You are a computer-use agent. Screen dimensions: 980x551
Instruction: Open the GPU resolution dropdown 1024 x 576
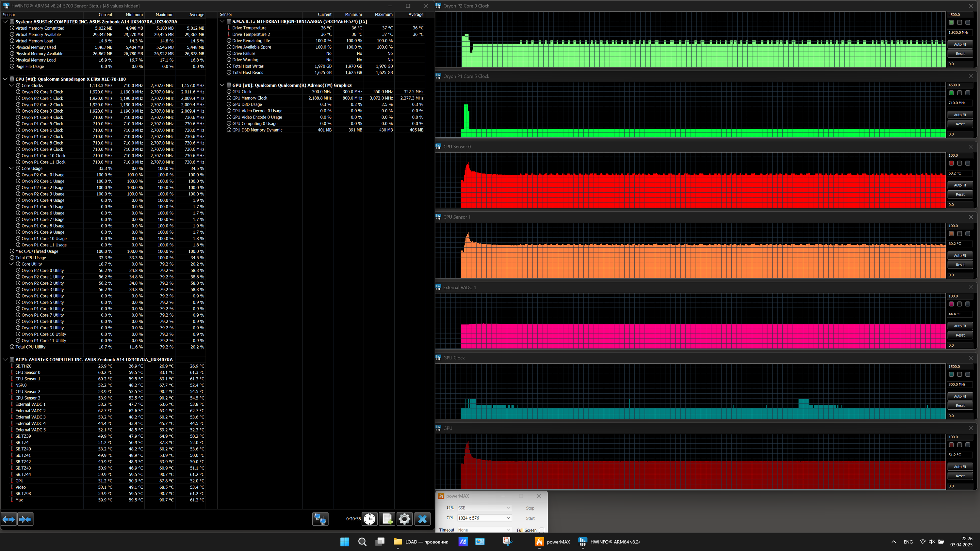(484, 518)
